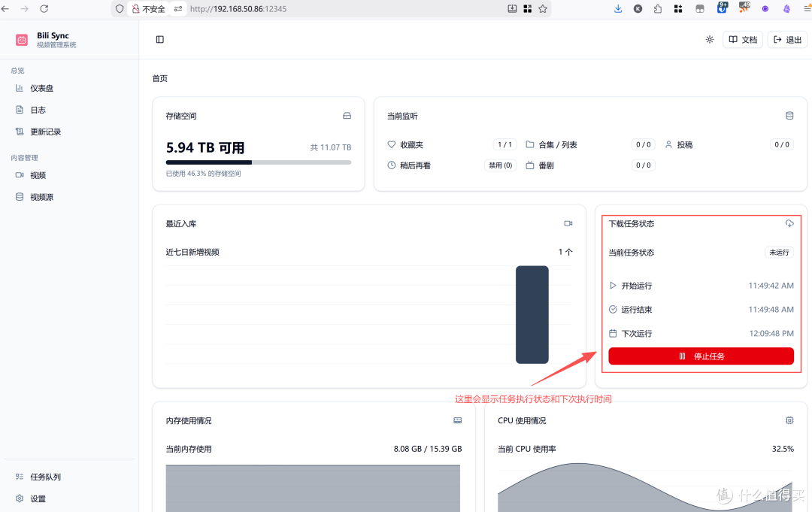Open the browser extensions puzzle icon

coord(658,9)
